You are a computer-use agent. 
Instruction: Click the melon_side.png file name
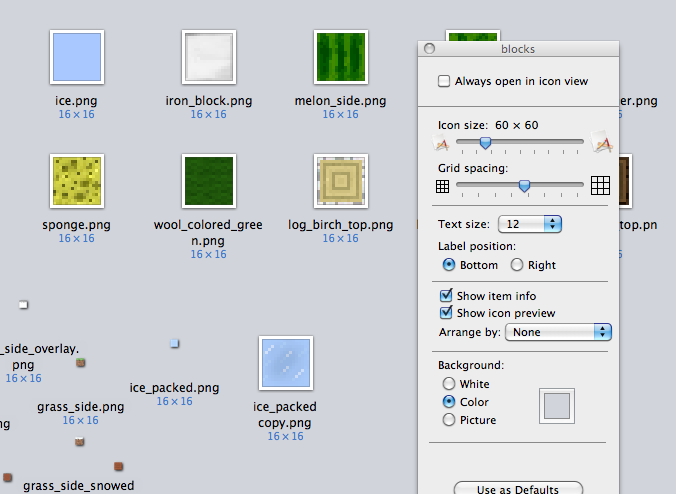click(341, 101)
